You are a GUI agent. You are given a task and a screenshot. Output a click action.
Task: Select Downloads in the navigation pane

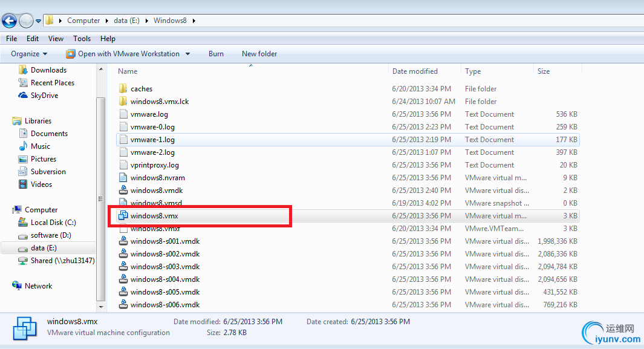[48, 70]
